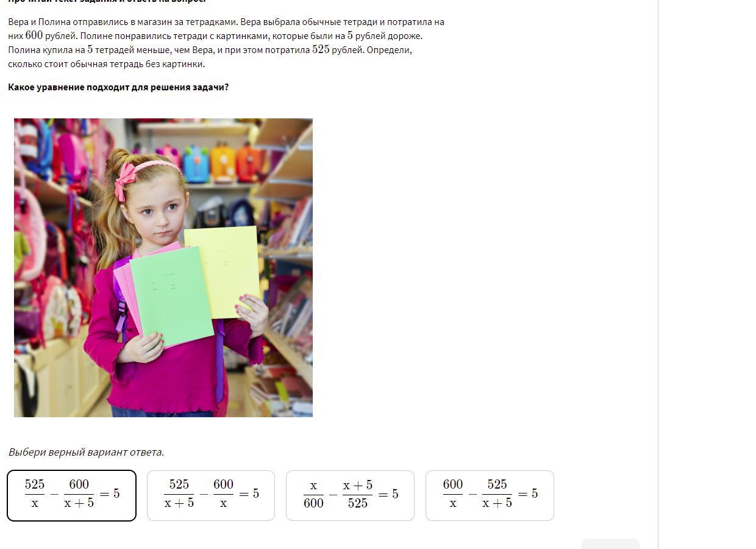Click the gray button at bottom right
This screenshot has height=549, width=756.
(x=610, y=544)
